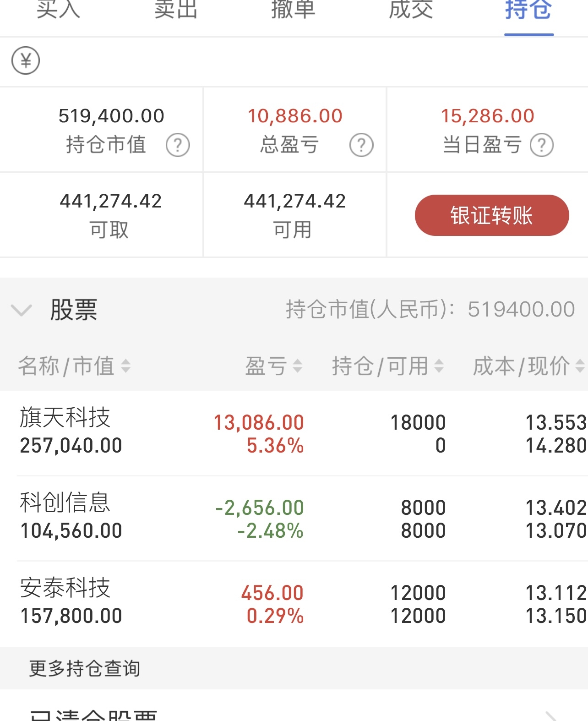588x721 pixels.
Task: Open help icon beside 当日盈亏
Action: [542, 145]
